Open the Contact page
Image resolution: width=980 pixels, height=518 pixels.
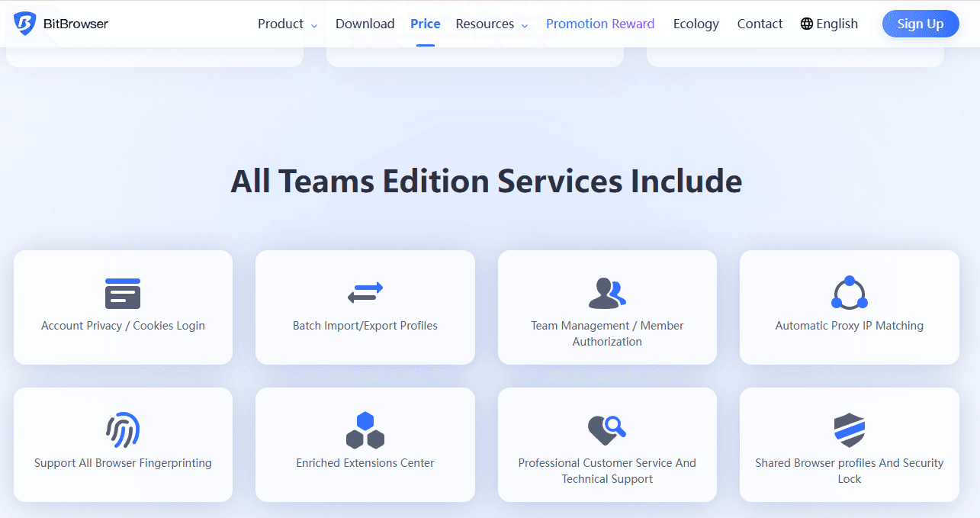pos(759,24)
